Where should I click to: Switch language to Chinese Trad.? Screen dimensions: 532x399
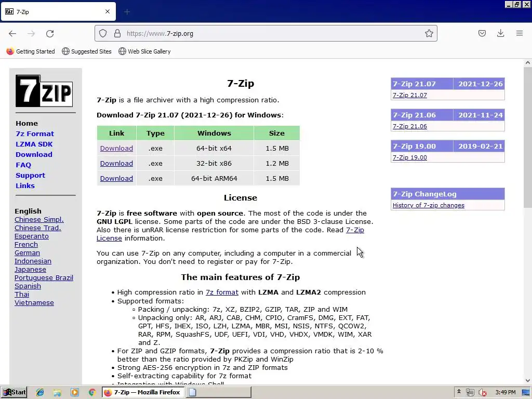pyautogui.click(x=37, y=228)
